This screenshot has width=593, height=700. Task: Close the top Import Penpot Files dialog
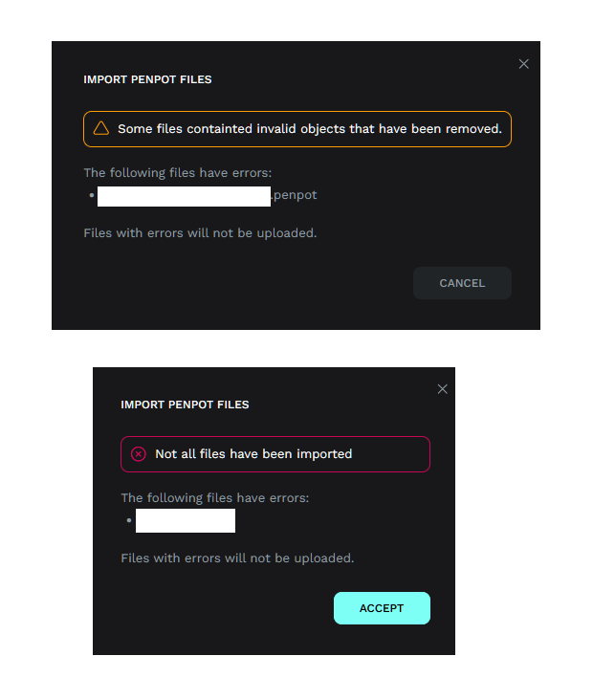coord(523,64)
